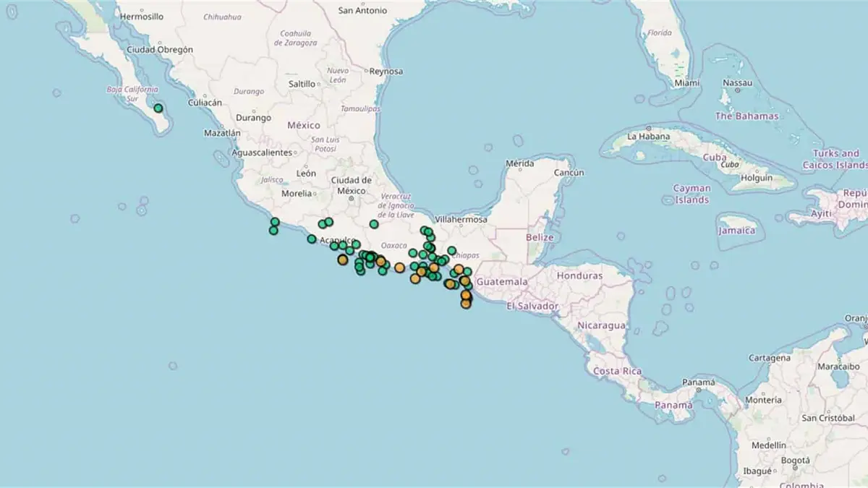Click the Miami city label

pos(686,83)
